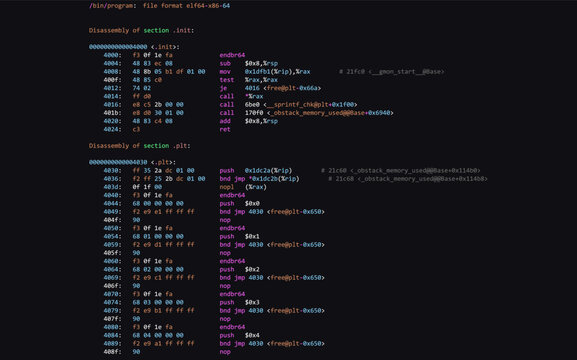Click the bytes "48 85 c0"

pyautogui.click(x=147, y=80)
